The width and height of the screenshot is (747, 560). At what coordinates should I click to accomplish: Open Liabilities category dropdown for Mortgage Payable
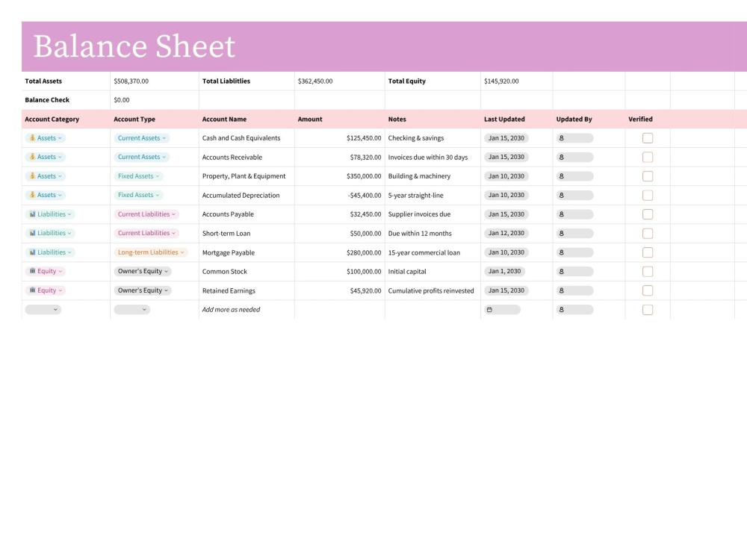click(50, 252)
